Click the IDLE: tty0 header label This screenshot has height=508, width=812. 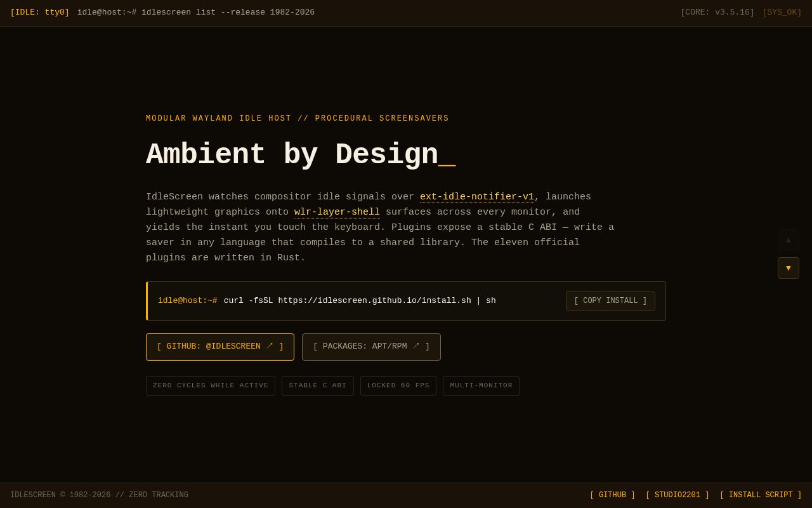click(40, 13)
